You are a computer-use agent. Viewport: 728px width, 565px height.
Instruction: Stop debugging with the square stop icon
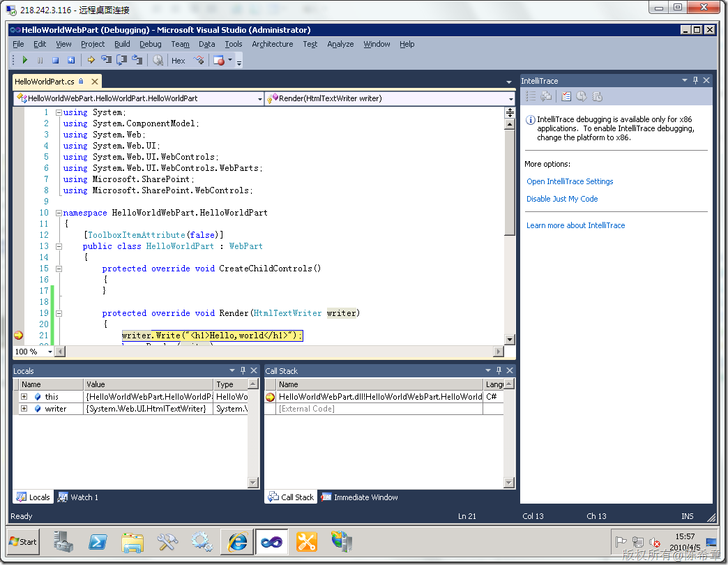(x=55, y=61)
